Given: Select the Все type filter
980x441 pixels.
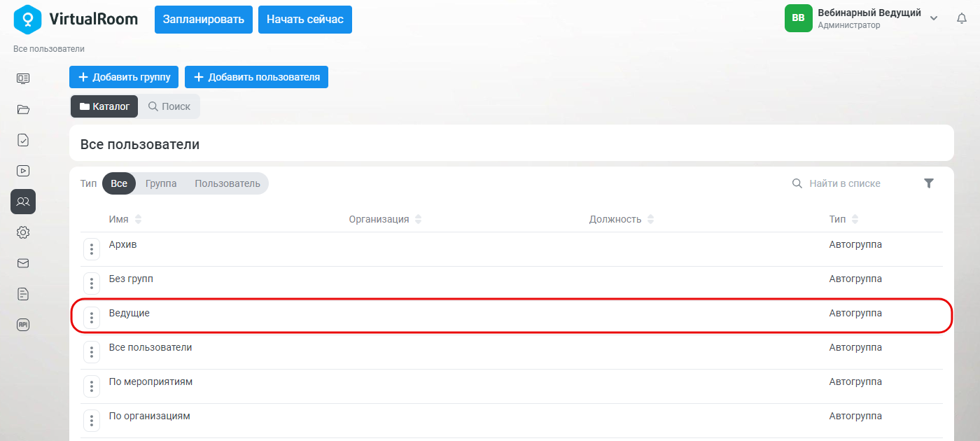Looking at the screenshot, I should pyautogui.click(x=119, y=183).
